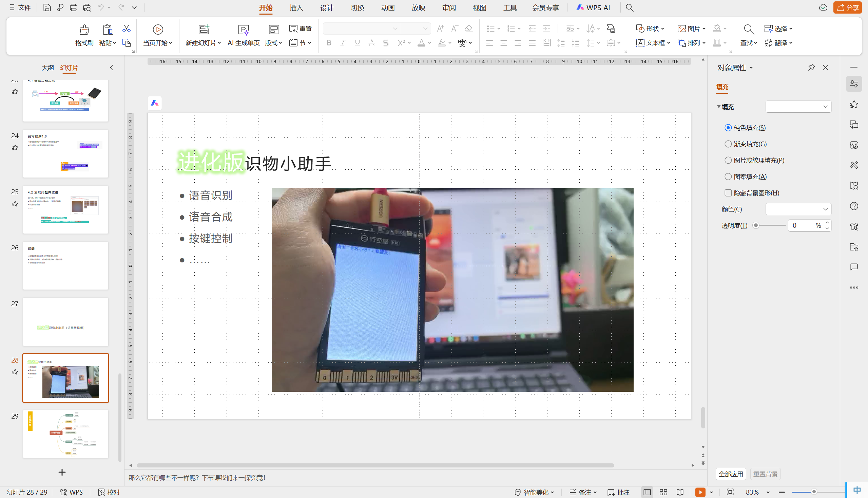Screen dimensions: 868x498
Task: Switch to slide sorter grid view
Action: [663, 492]
